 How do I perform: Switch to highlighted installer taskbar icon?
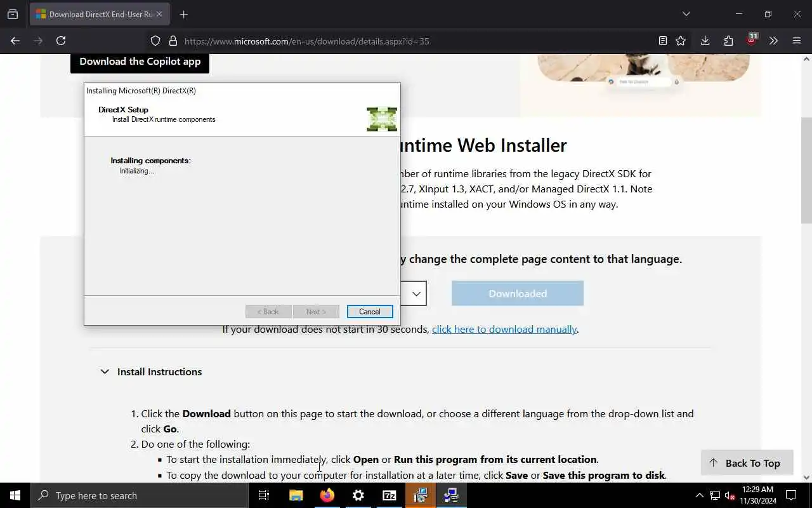420,495
